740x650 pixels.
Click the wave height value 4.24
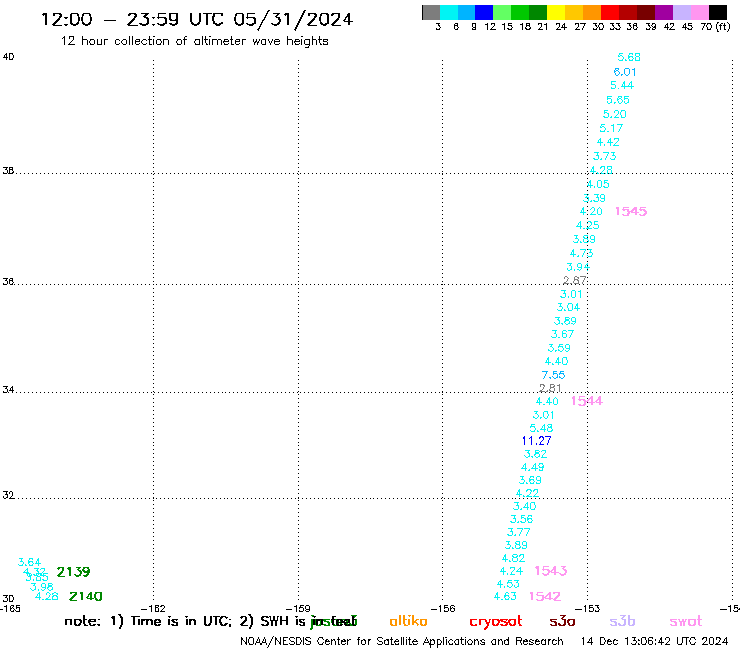pos(511,571)
